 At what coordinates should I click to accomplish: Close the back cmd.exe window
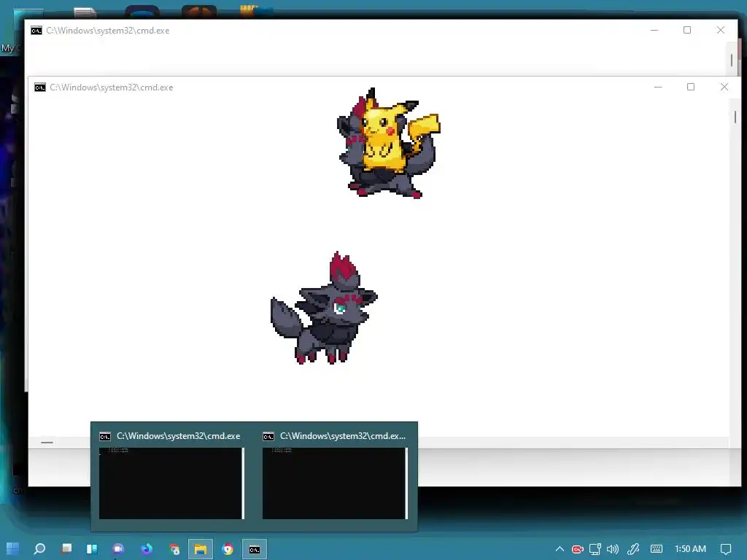click(x=721, y=30)
